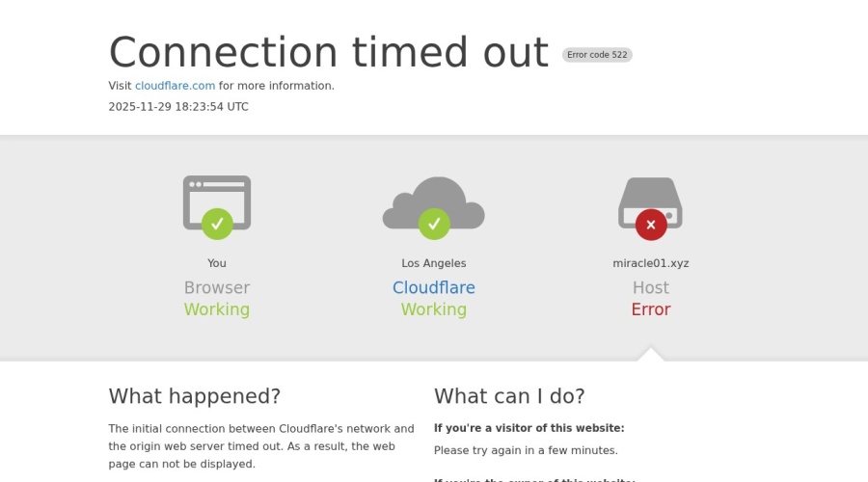Click the host server icon
This screenshot has height=482, width=868.
coord(650,196)
